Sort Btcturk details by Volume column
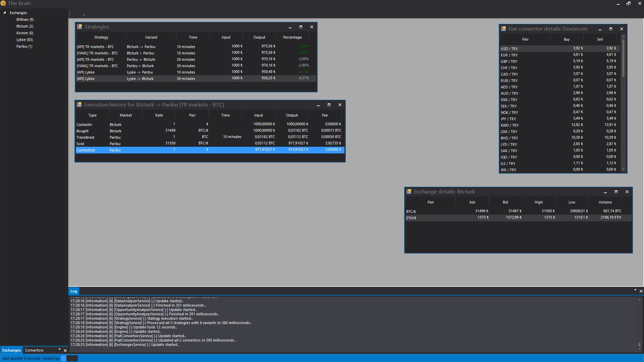Screen dimensions: 644x362 click(x=605, y=202)
